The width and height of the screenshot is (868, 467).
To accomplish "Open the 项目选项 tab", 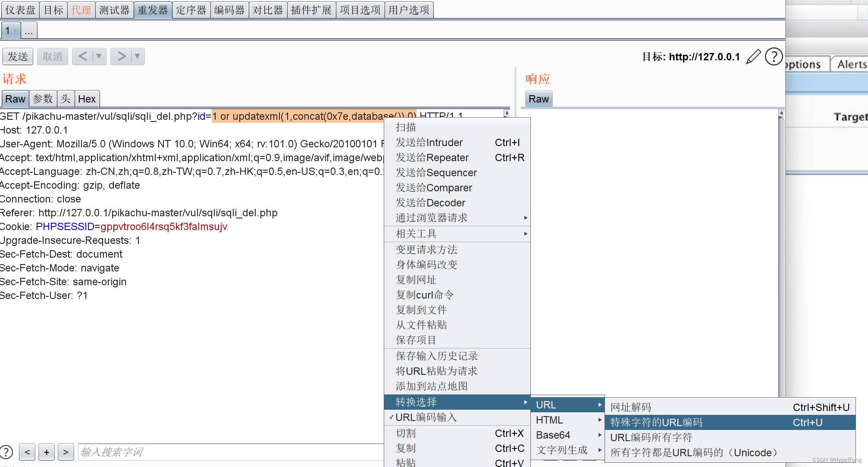I will click(x=360, y=10).
